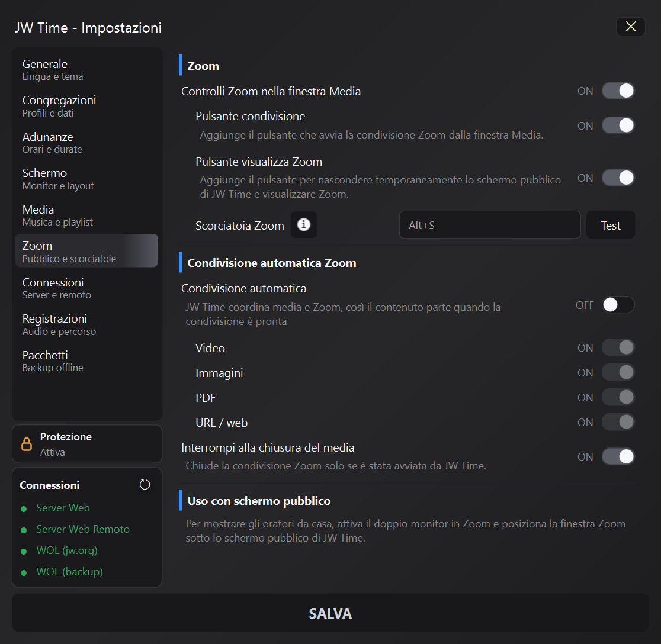Click the green dot beside WOL (backup)
Screen dimensions: 661x644
point(24,573)
